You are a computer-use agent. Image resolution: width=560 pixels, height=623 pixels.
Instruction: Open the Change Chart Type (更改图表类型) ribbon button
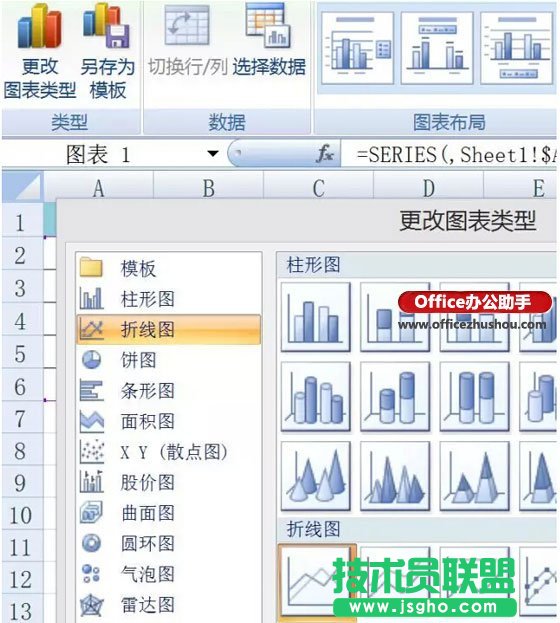[x=39, y=52]
